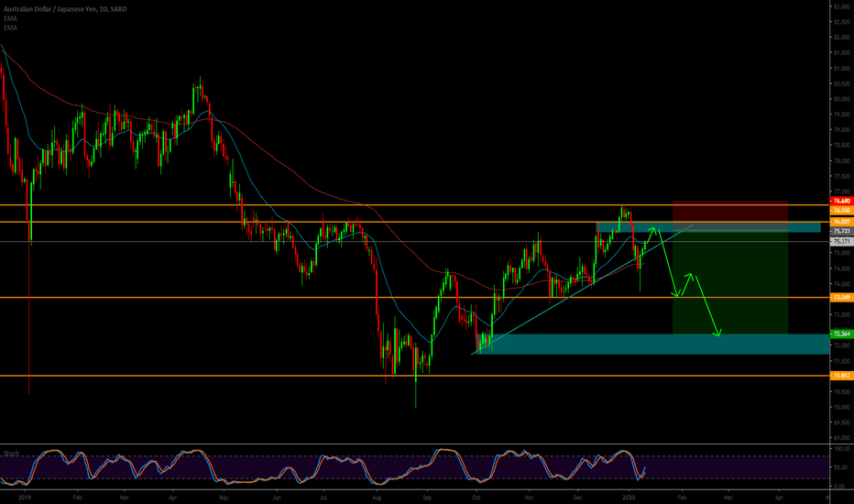
Task: Click the orange 76.550 price label
Action: coord(839,209)
